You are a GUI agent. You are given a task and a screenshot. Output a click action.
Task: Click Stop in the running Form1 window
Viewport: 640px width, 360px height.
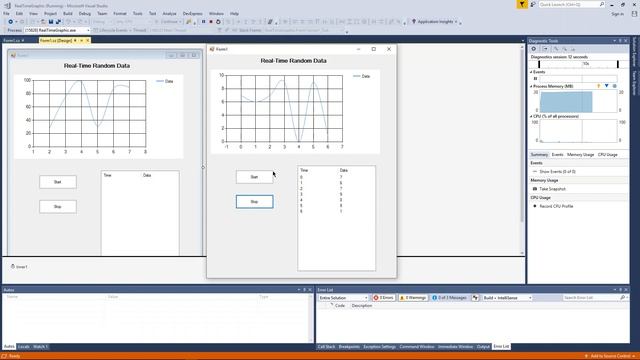pyautogui.click(x=254, y=202)
